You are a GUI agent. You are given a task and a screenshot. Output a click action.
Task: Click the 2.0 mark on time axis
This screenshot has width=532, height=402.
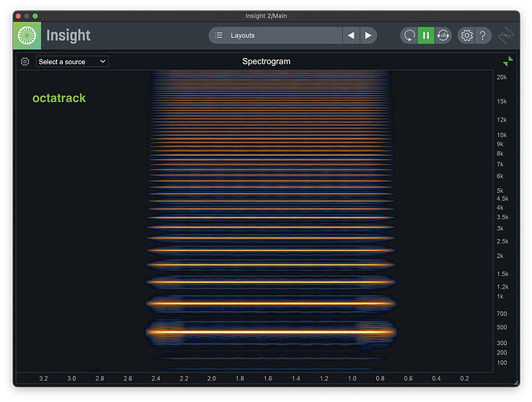(211, 378)
